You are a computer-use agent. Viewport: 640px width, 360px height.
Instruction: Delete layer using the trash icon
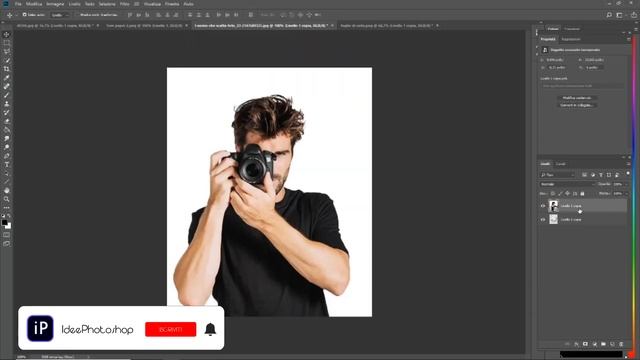[x=621, y=344]
